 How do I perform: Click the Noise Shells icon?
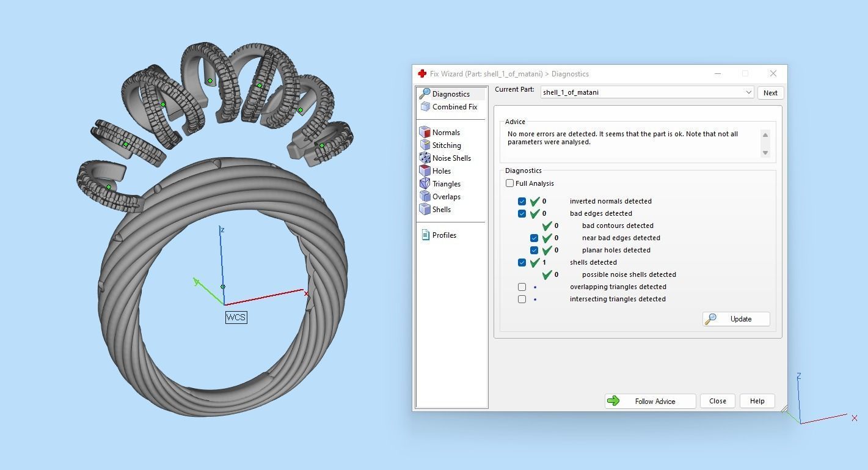pyautogui.click(x=425, y=158)
